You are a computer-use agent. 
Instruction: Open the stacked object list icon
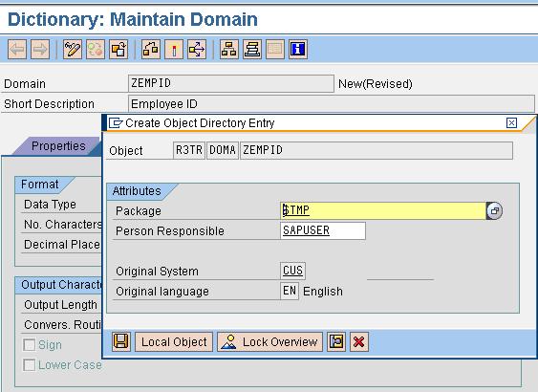(x=252, y=50)
